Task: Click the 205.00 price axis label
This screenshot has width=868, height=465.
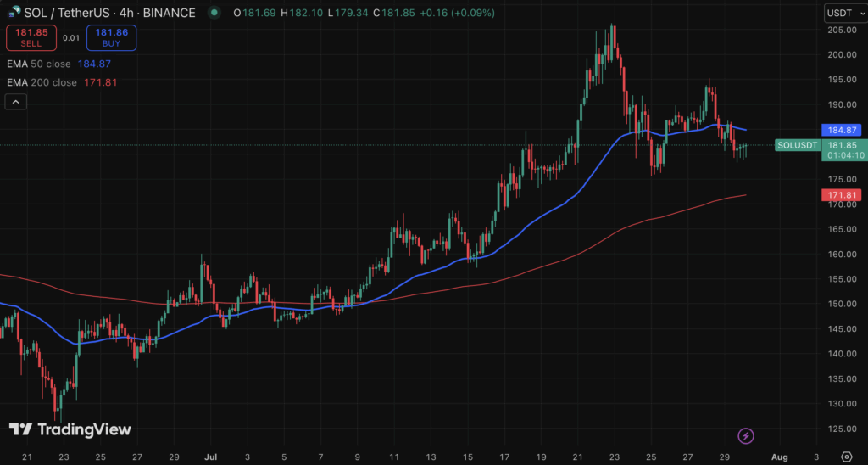Action: tap(843, 30)
